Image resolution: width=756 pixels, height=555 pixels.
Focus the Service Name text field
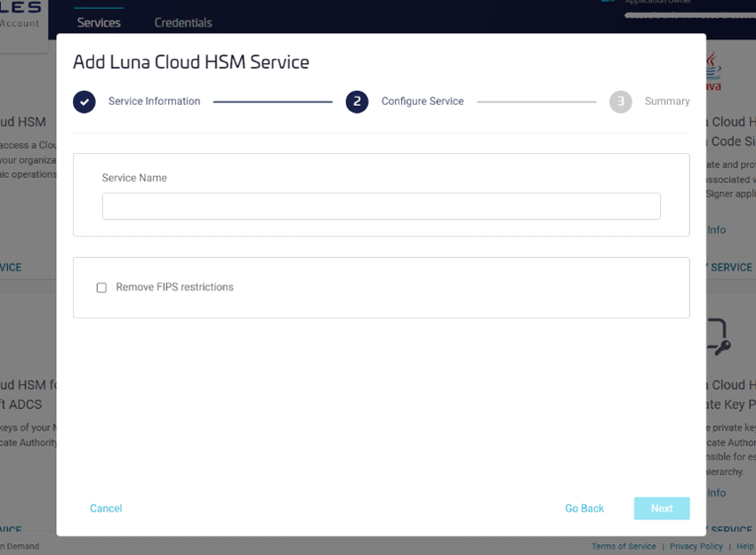coord(381,206)
